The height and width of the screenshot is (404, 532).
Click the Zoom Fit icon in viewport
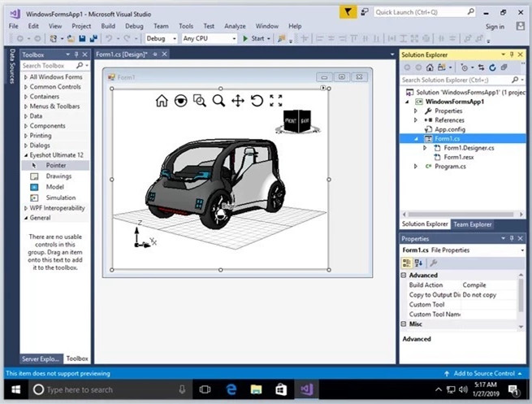276,101
